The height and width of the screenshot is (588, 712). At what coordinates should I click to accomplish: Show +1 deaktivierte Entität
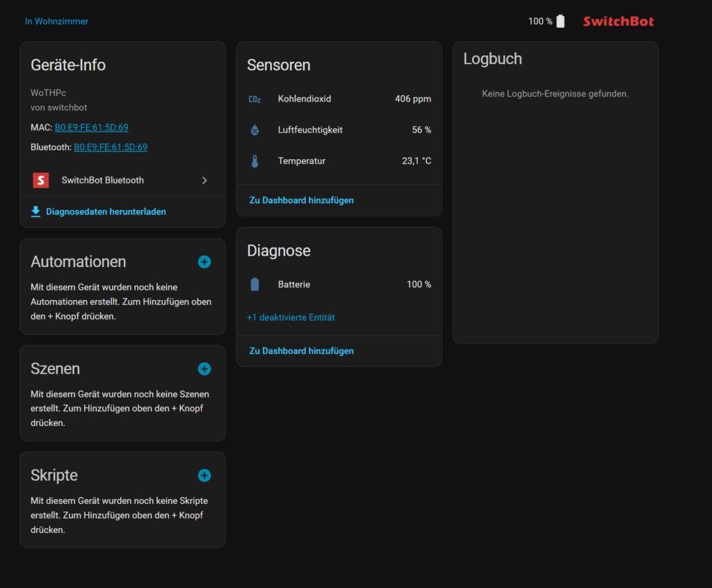coord(291,318)
